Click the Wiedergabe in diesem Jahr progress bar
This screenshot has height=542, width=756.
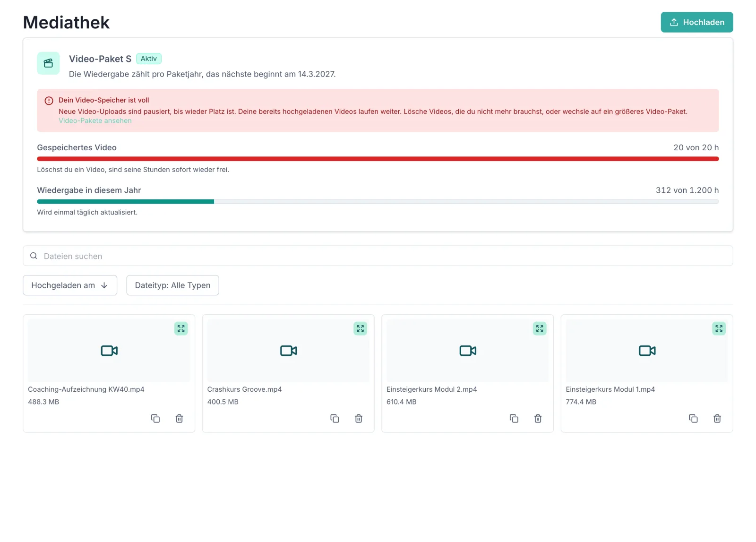coord(378,202)
